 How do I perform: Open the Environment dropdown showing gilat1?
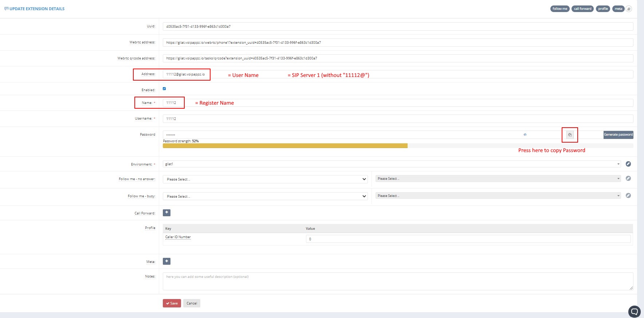click(x=392, y=164)
